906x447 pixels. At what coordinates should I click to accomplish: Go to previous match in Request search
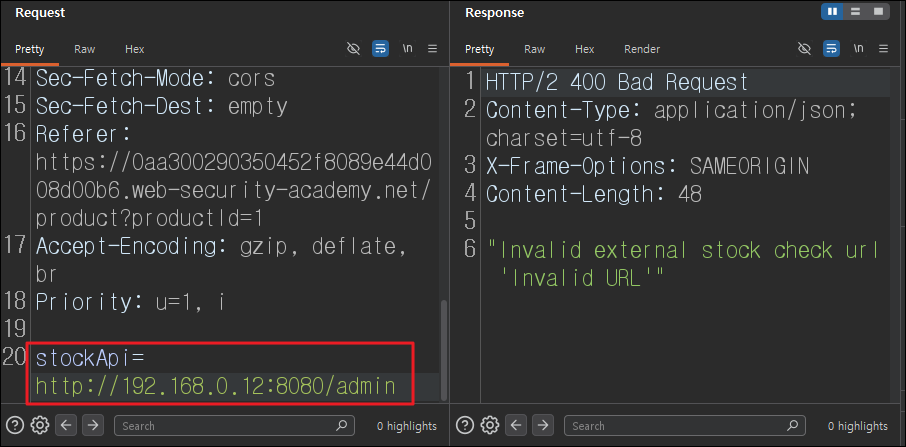point(66,426)
